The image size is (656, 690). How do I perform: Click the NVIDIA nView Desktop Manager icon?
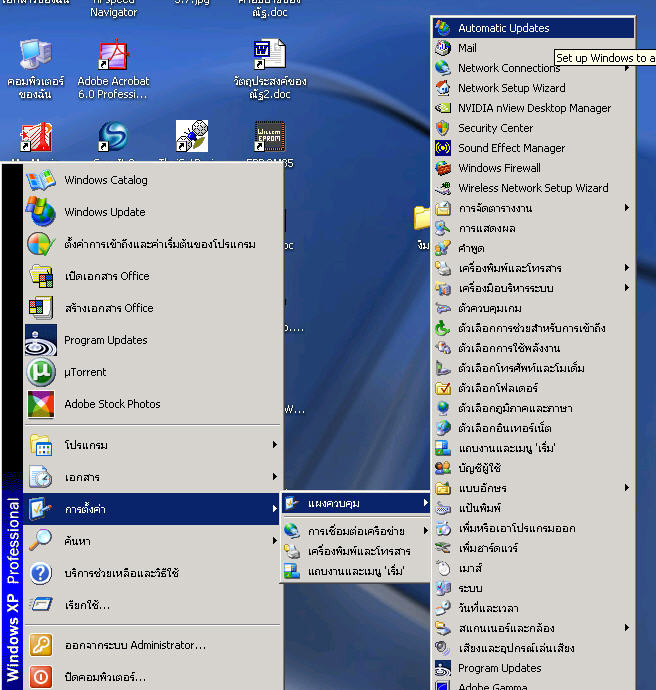point(443,108)
